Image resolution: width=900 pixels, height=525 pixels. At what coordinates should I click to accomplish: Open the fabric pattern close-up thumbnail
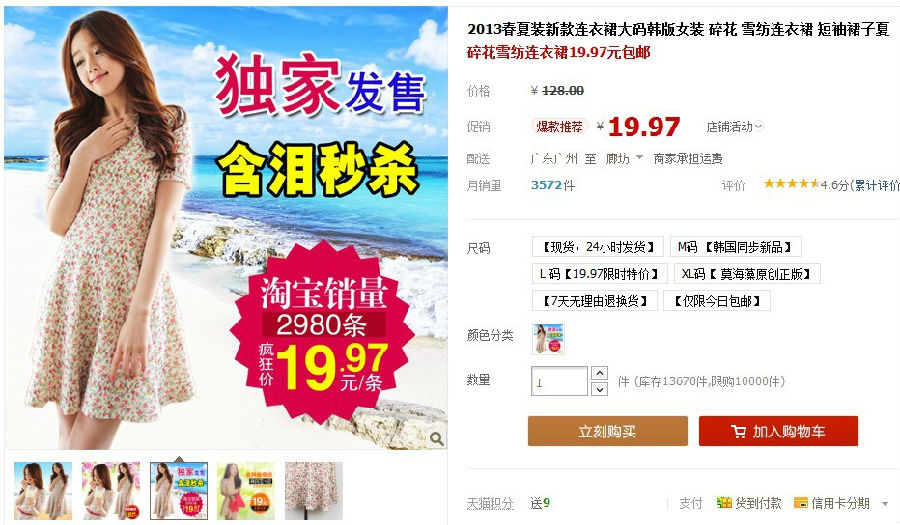click(313, 491)
